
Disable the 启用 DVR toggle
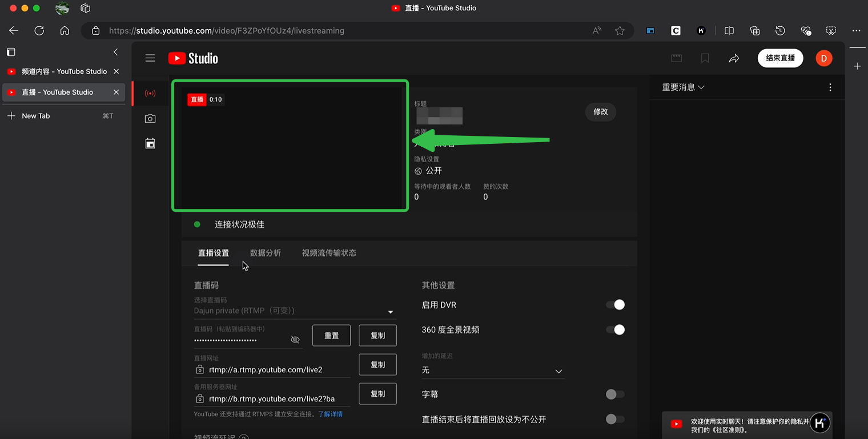click(x=615, y=304)
